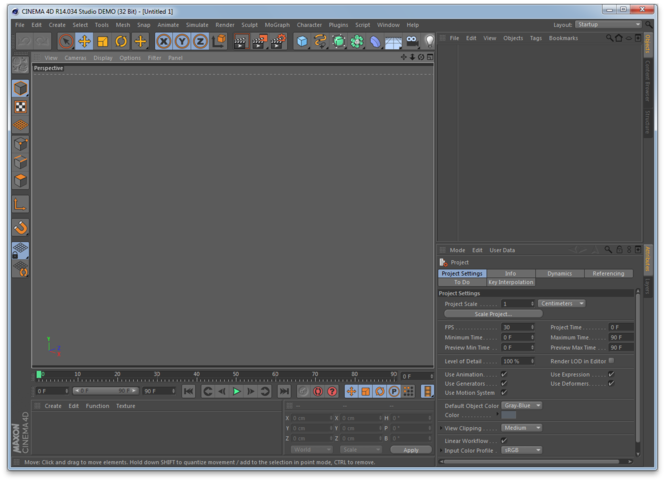Click the Make Editable icon
The height and width of the screenshot is (481, 665).
[x=20, y=65]
